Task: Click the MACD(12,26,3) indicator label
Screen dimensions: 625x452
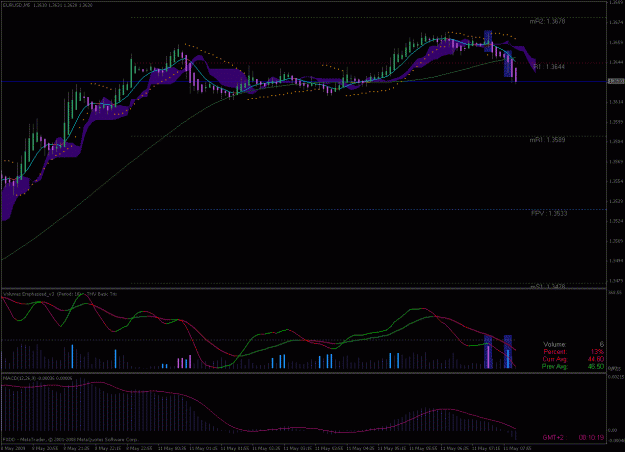Action: (x=37, y=378)
